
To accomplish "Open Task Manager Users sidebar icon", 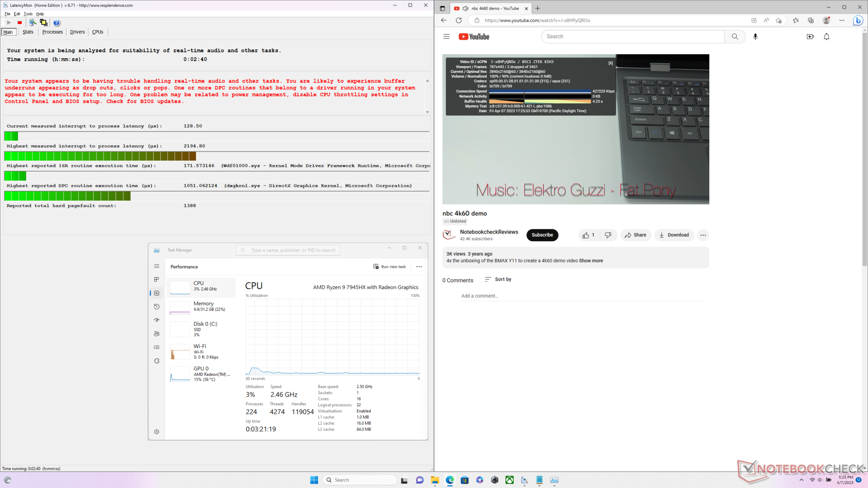I will [156, 334].
